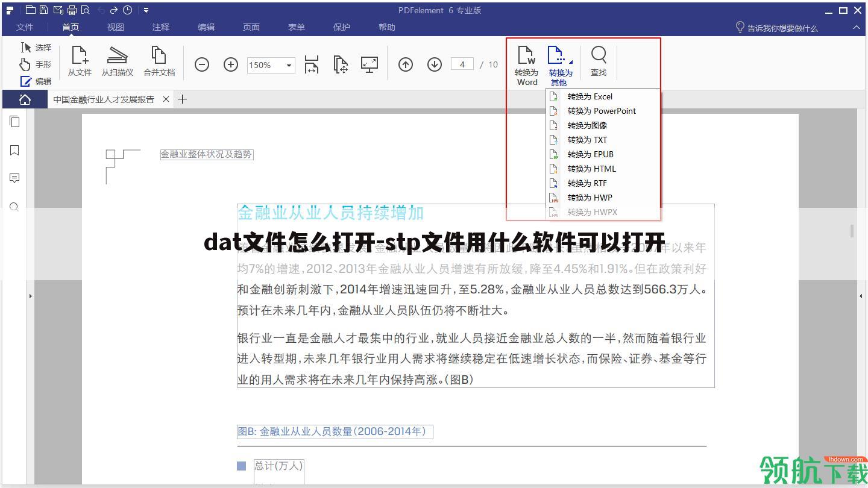
Task: Select 转换为 EPUB menu entry
Action: (603, 154)
